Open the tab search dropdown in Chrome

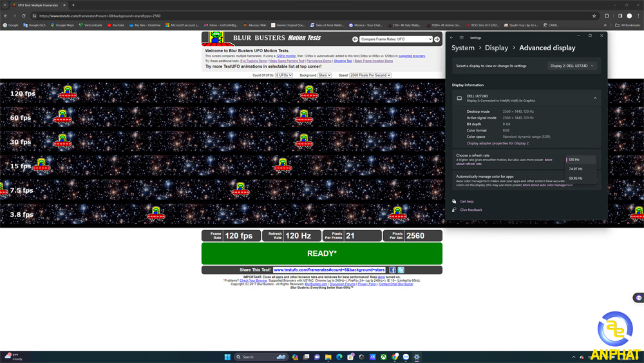5,5
